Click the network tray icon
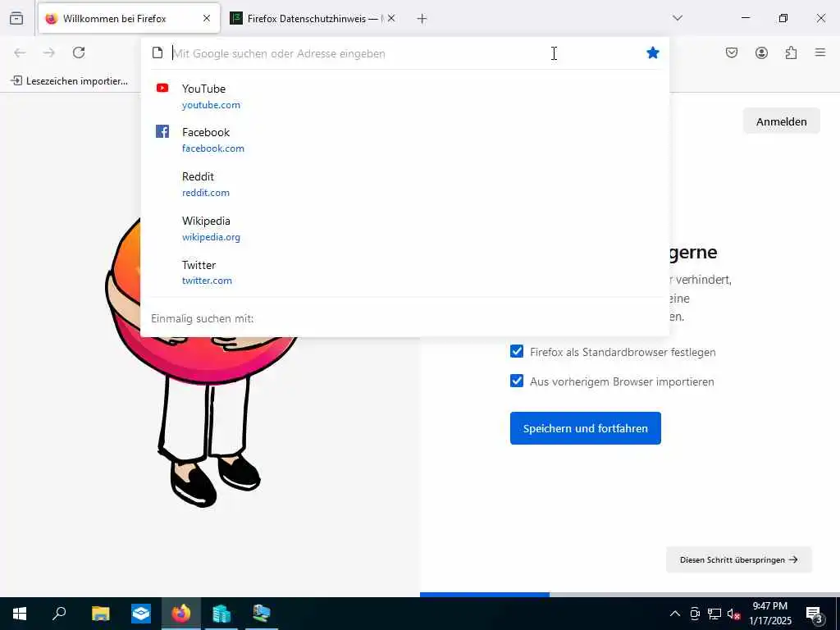Screen dimensions: 840x630 [x=714, y=614]
